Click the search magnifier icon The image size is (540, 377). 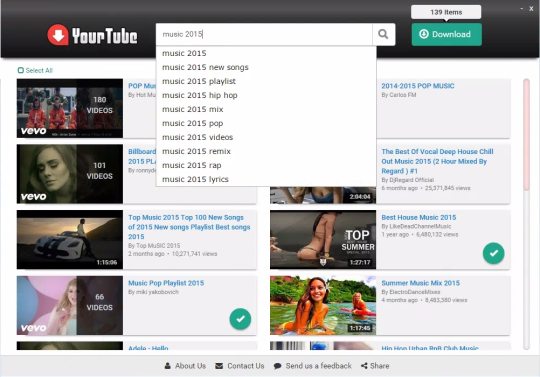click(383, 34)
